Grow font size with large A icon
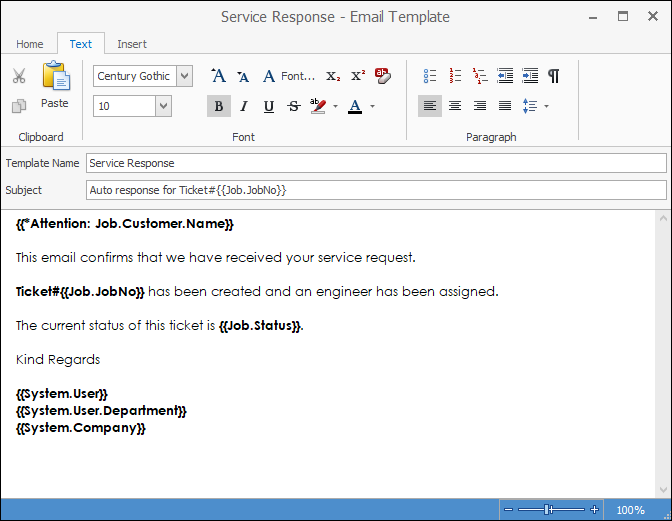The image size is (672, 521). point(218,76)
